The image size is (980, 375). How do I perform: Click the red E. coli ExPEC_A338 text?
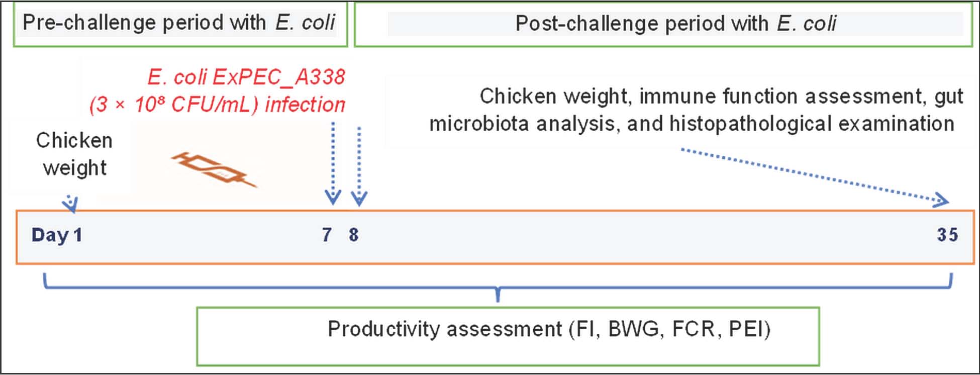click(246, 77)
